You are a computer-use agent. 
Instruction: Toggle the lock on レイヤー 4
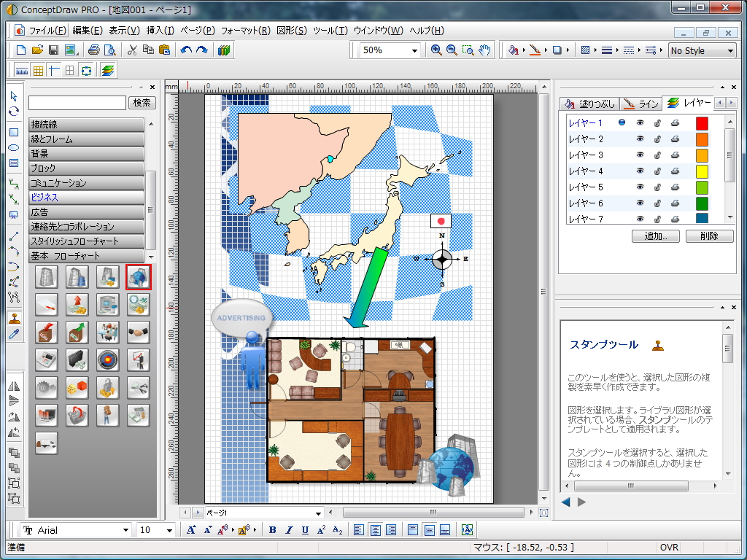(657, 171)
